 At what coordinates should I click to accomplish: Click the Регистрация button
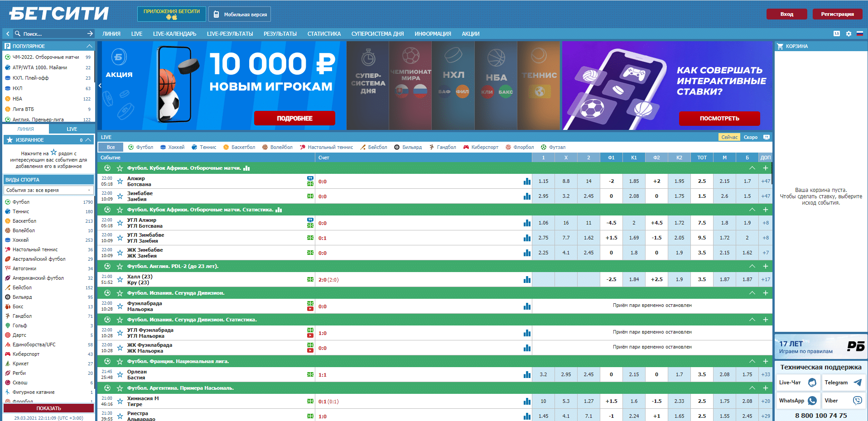point(837,14)
